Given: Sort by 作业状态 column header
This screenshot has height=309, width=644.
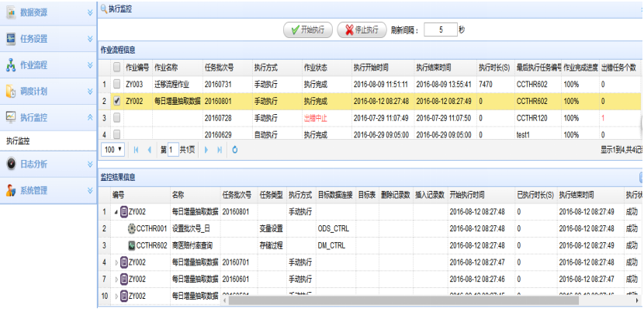Looking at the screenshot, I should coord(326,68).
